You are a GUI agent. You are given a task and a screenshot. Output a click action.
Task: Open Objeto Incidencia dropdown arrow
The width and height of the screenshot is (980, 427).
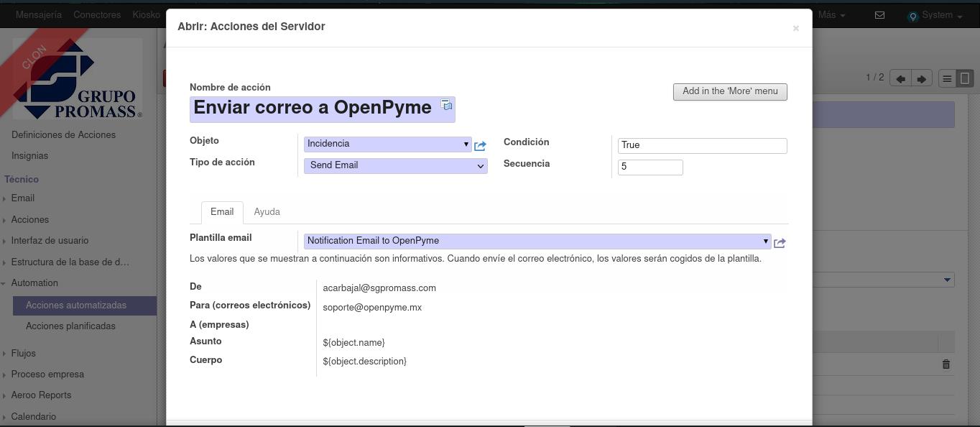[466, 144]
